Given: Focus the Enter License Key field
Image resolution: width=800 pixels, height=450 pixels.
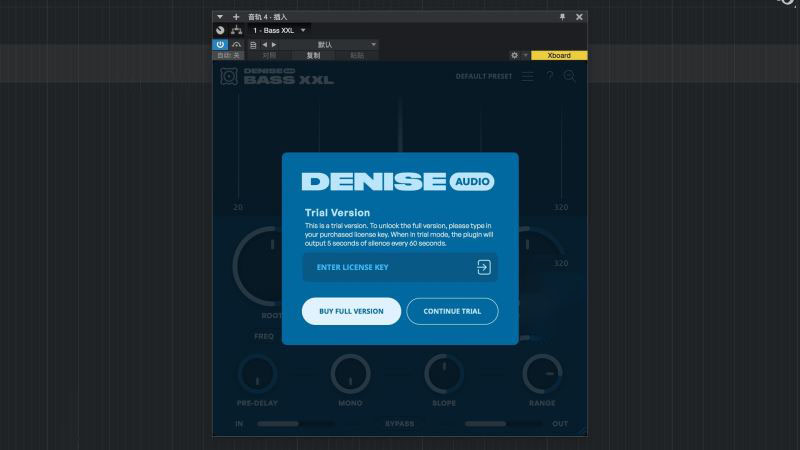Looking at the screenshot, I should click(x=399, y=267).
